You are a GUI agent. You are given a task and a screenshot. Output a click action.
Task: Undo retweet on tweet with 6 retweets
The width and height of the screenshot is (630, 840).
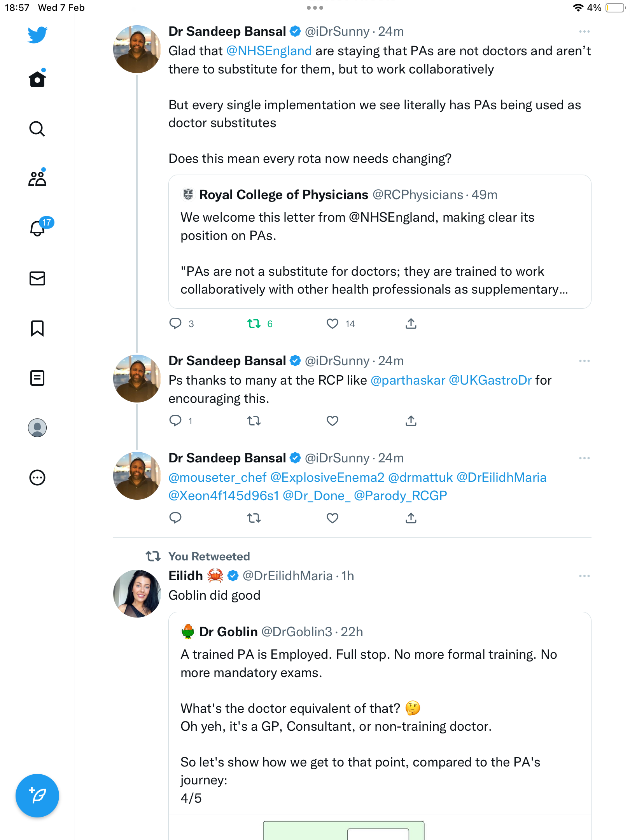point(254,324)
